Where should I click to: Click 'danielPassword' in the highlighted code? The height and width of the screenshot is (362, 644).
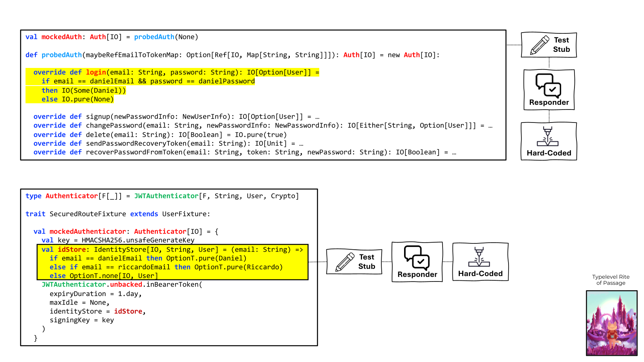(227, 81)
